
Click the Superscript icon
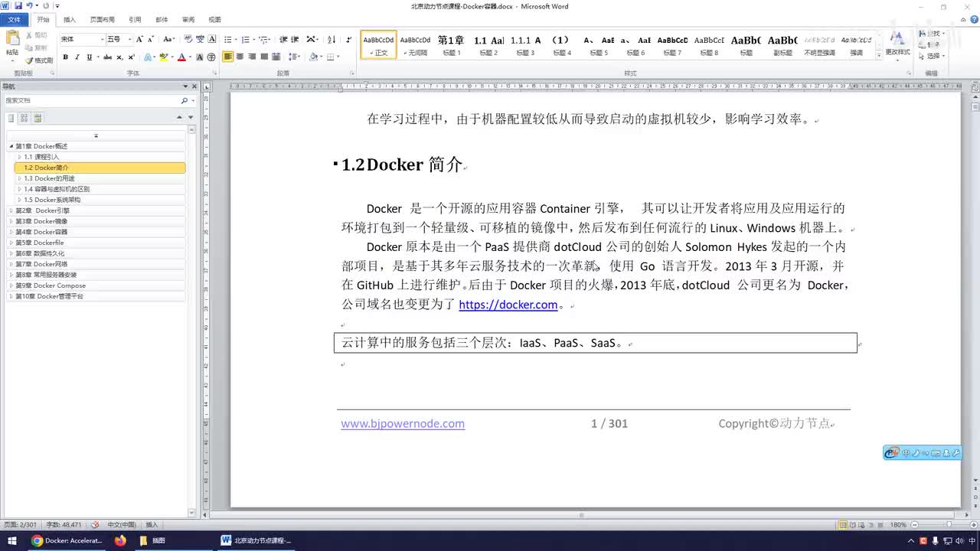click(x=131, y=57)
